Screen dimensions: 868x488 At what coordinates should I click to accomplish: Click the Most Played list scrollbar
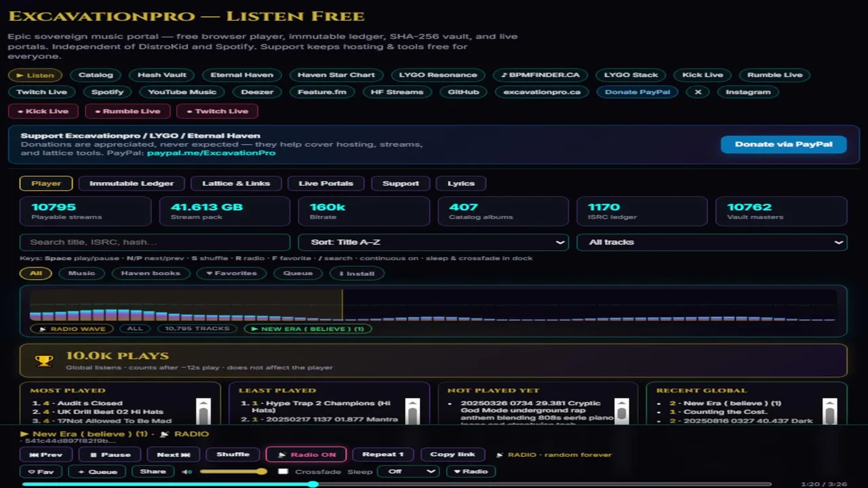tap(203, 411)
